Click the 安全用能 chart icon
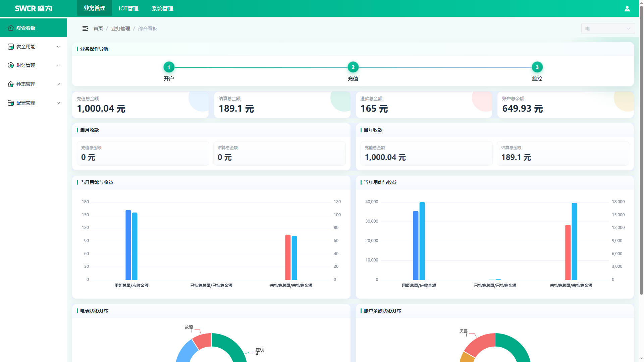Viewport: 644px width, 362px height. (11, 47)
